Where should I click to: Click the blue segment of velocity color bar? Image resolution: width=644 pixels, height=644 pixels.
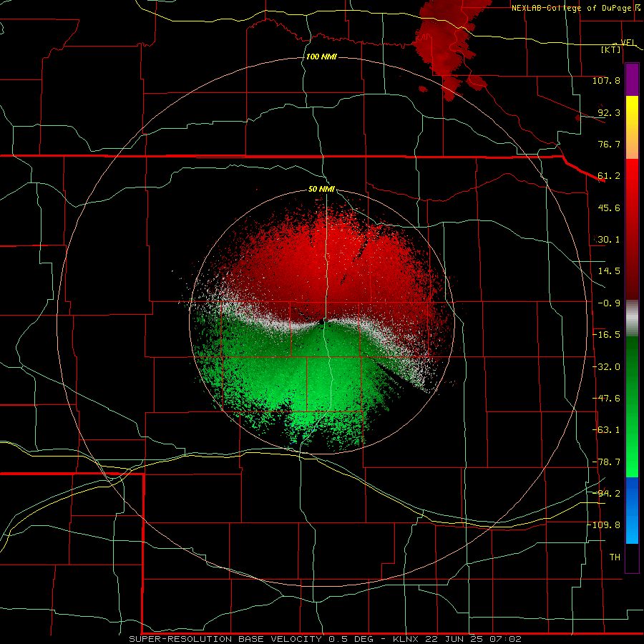pos(632,510)
